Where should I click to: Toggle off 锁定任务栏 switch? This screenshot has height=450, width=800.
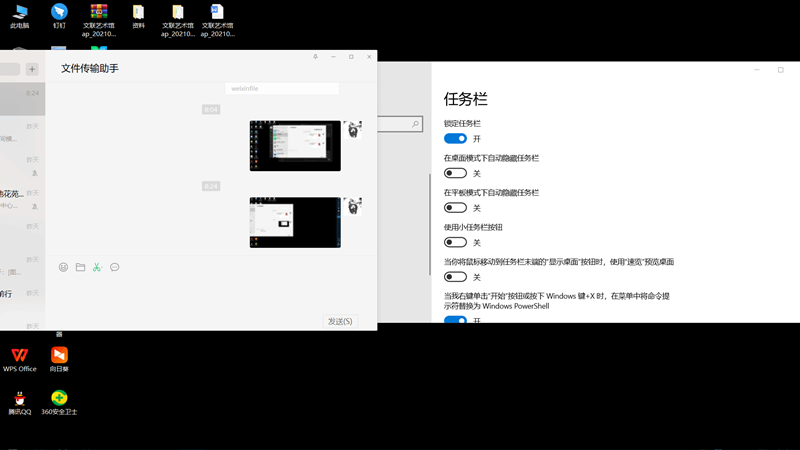coord(455,139)
